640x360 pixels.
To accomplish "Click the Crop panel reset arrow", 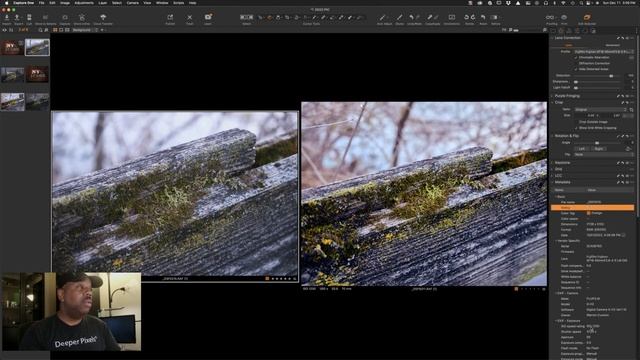I will pyautogui.click(x=627, y=102).
